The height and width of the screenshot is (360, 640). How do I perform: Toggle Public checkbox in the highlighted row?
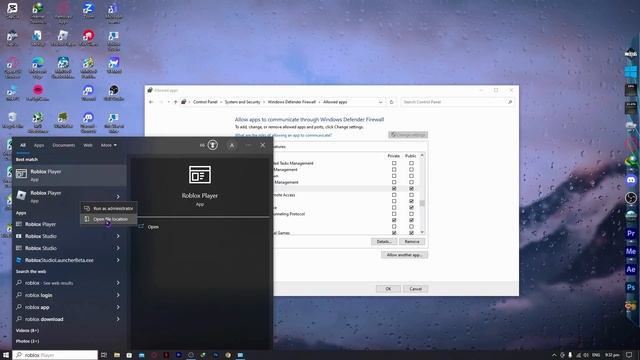[411, 189]
